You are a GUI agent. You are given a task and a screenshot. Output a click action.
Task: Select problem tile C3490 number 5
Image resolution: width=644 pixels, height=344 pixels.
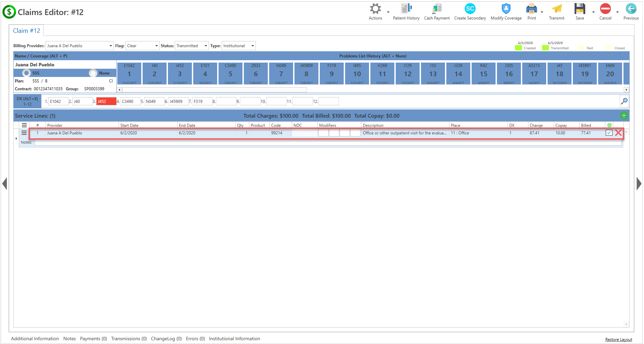[x=231, y=74]
